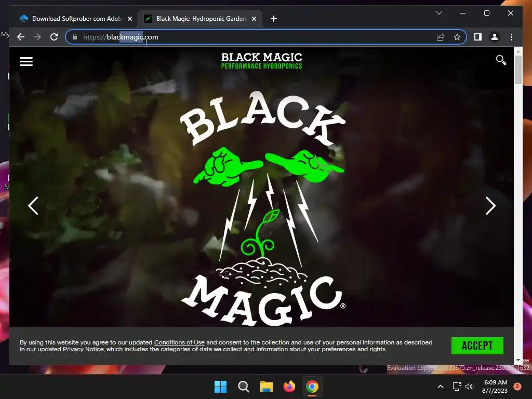
Task: Open File Explorer from taskbar
Action: click(x=267, y=387)
